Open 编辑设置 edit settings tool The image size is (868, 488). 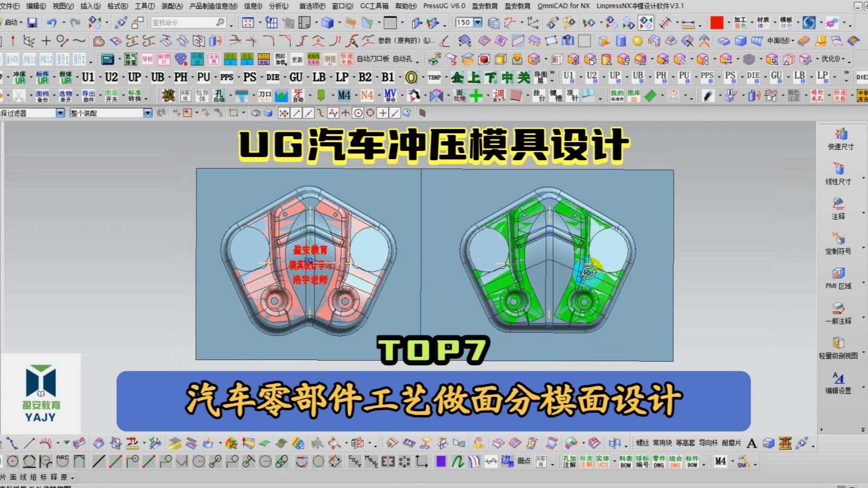[x=838, y=383]
